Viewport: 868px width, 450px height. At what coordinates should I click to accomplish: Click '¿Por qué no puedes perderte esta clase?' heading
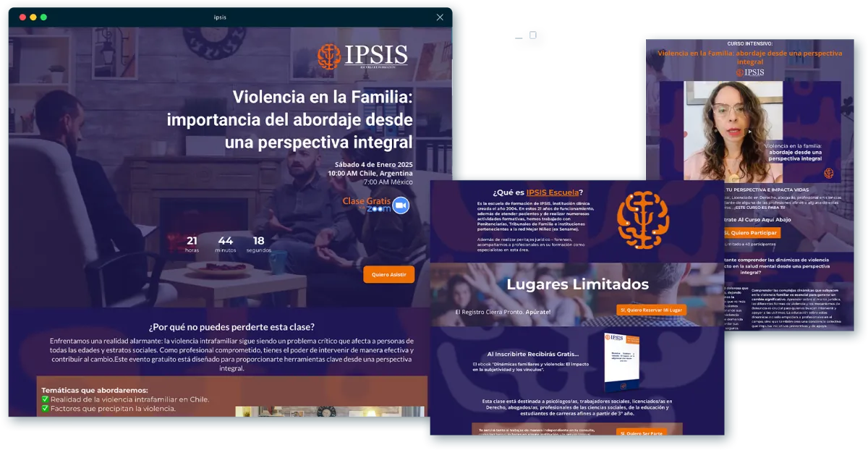231,327
